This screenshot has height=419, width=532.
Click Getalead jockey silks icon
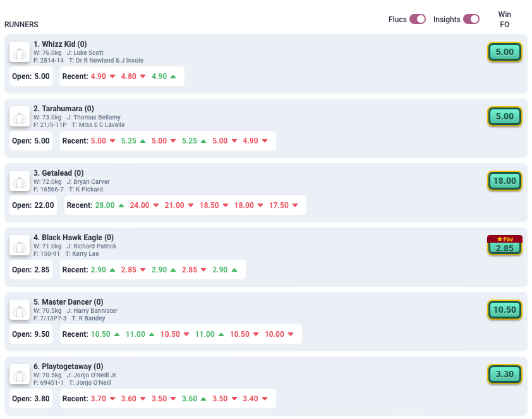(20, 181)
